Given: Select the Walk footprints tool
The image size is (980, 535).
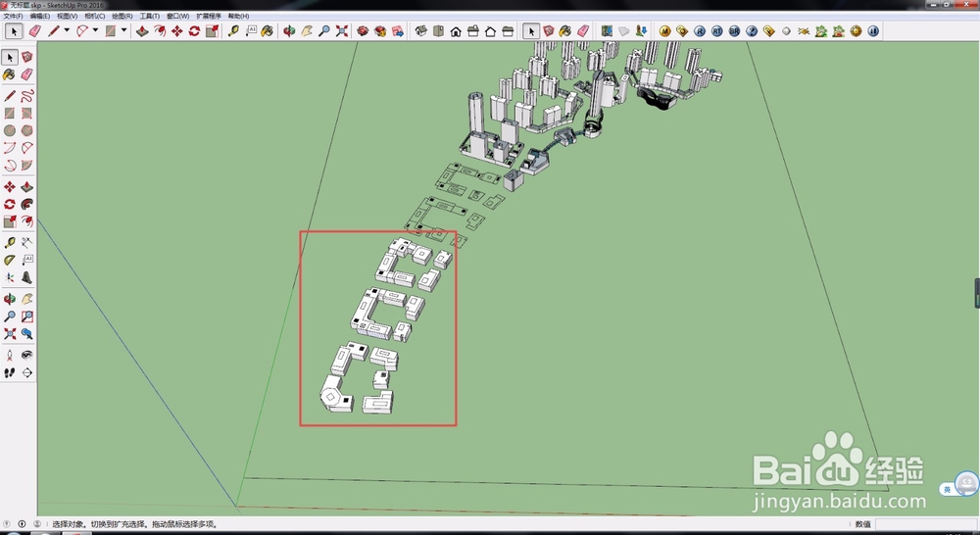Looking at the screenshot, I should tap(10, 373).
